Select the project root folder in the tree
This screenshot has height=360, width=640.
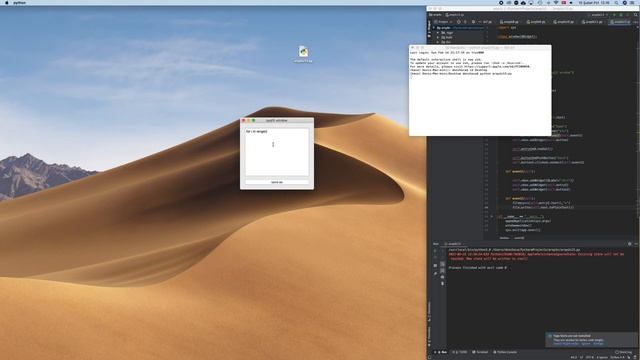point(458,28)
